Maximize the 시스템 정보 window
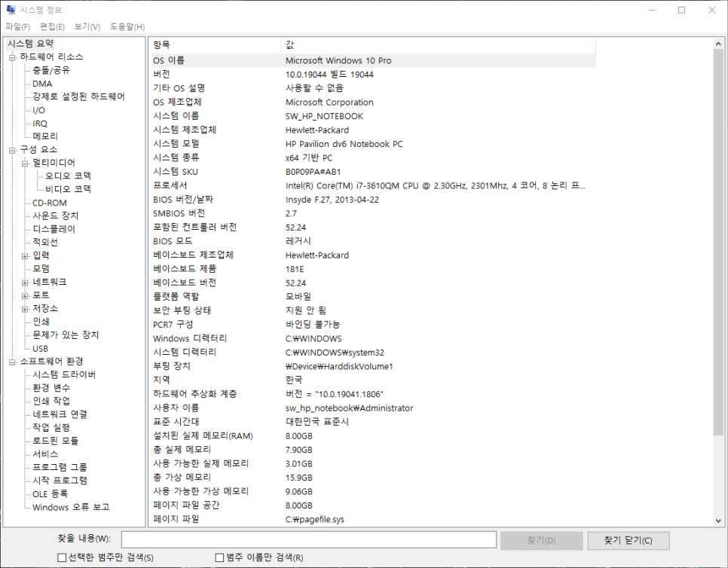 pyautogui.click(x=681, y=10)
